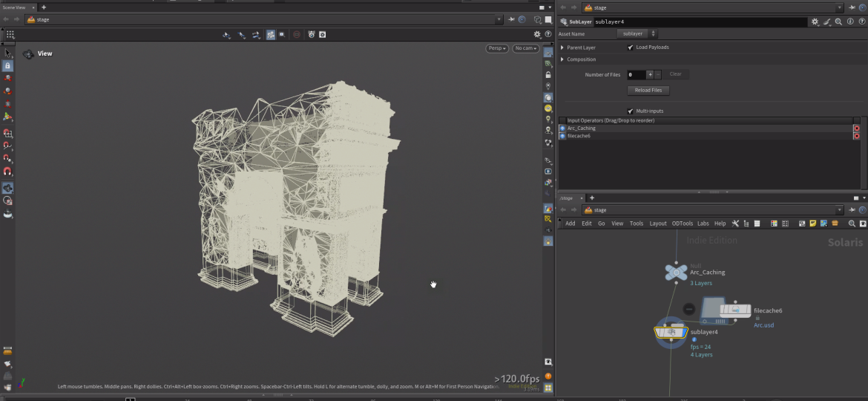
Task: Click the Null Arc_Caching node icon
Action: 676,273
